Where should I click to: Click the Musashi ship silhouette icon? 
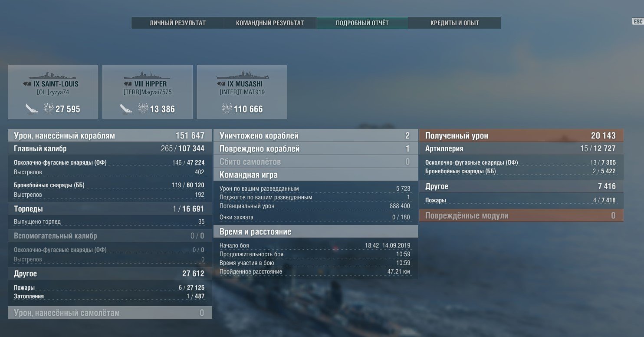[x=242, y=75]
